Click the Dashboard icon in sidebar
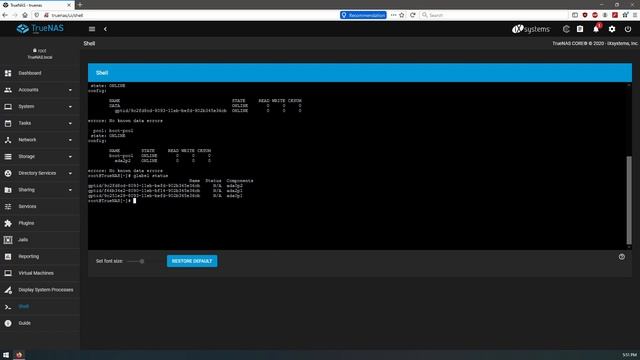 [8, 73]
